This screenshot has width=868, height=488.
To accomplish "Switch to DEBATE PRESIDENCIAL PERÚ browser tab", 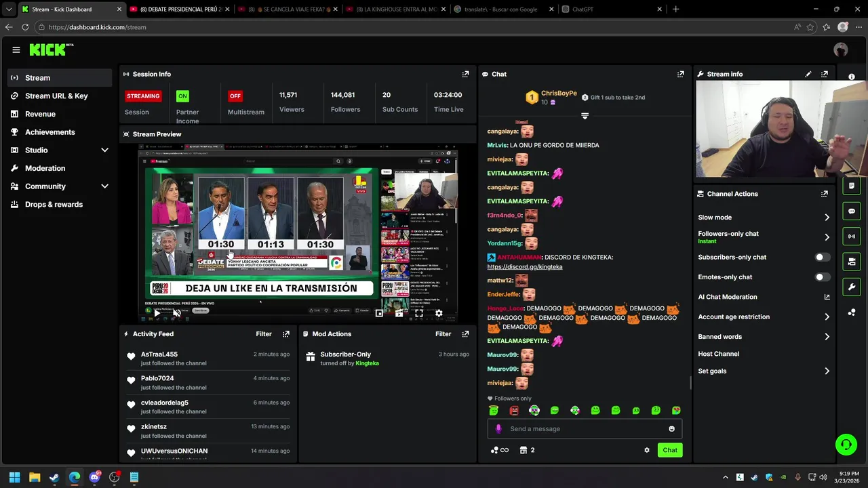I will [179, 9].
